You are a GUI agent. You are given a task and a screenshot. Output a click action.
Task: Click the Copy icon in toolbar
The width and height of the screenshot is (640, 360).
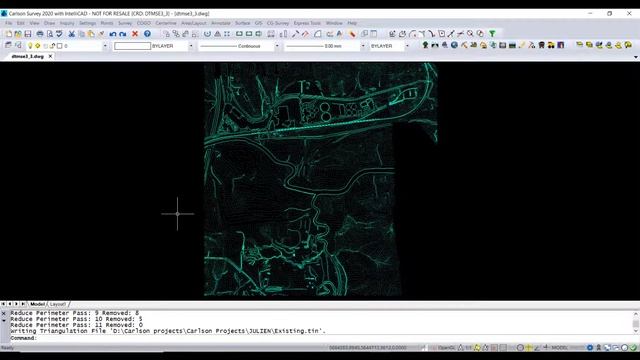81,34
